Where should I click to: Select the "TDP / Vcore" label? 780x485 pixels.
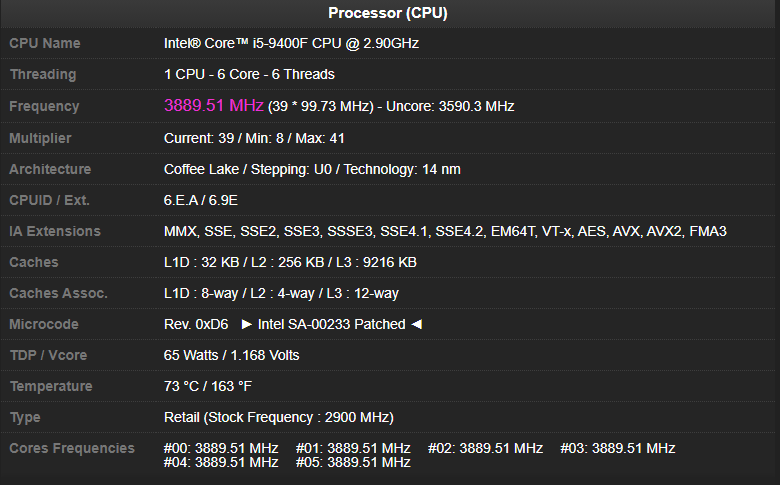click(x=48, y=355)
